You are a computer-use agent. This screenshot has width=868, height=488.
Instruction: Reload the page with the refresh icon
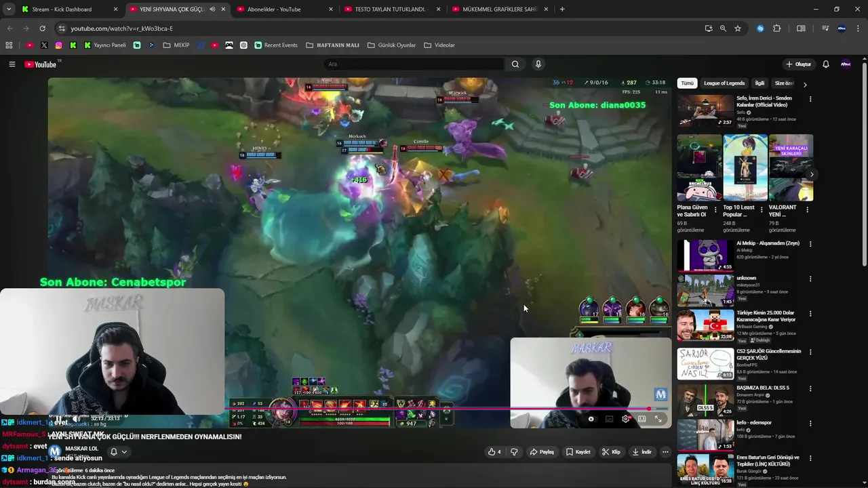(42, 28)
